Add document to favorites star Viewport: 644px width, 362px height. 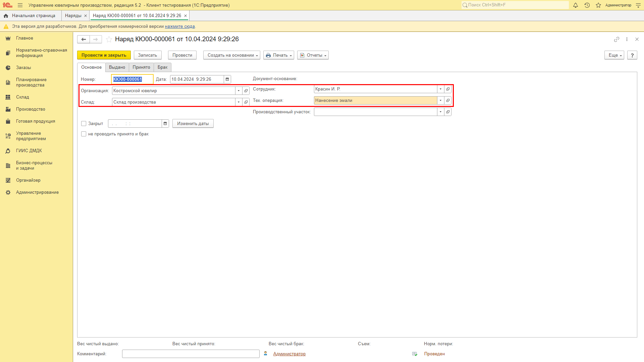[x=109, y=40]
